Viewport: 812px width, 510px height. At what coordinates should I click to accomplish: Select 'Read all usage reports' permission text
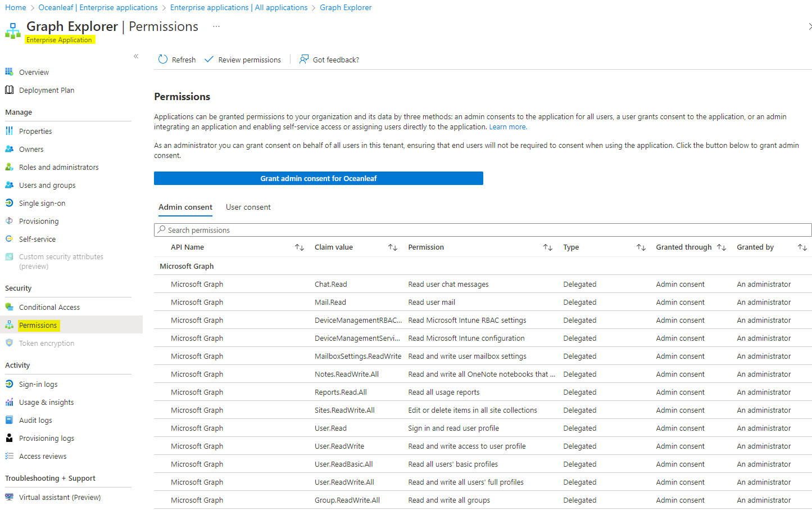click(444, 392)
